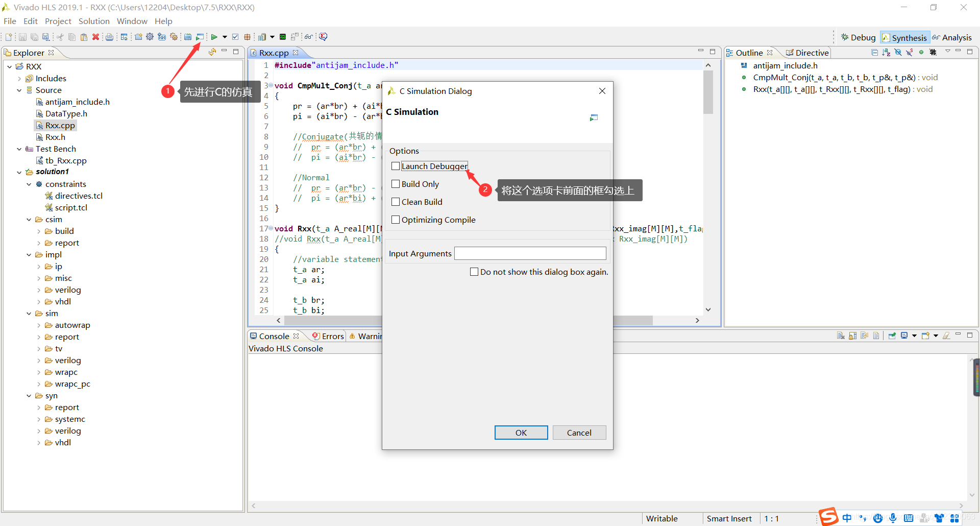The image size is (980, 526).
Task: Select the Rxx.cpp editor tab
Action: pos(274,53)
